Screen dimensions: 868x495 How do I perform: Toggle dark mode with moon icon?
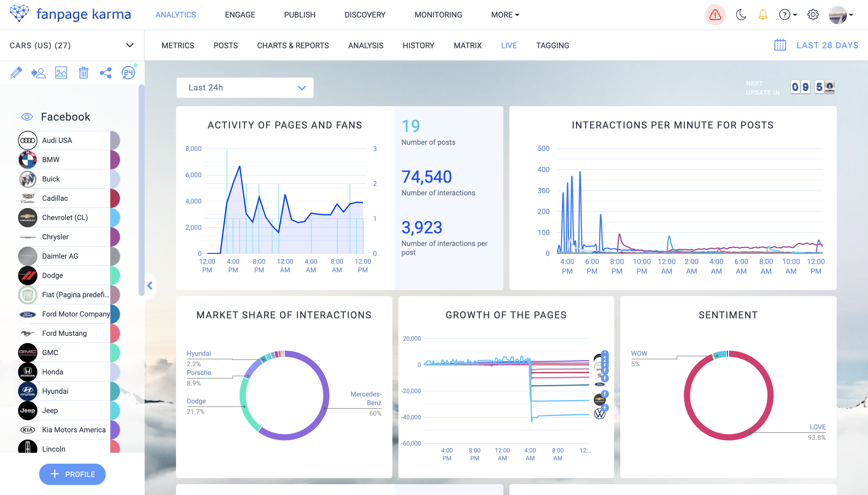[x=741, y=14]
